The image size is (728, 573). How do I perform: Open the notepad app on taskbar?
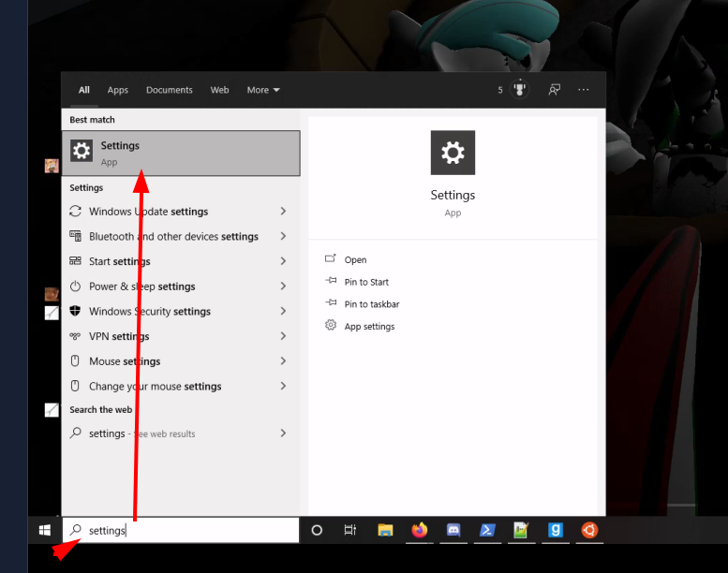[x=521, y=530]
